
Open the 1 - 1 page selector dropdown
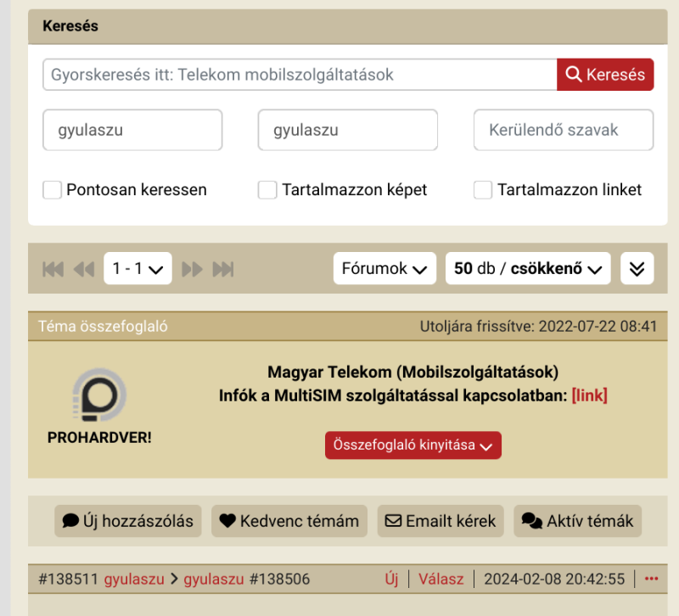point(137,268)
